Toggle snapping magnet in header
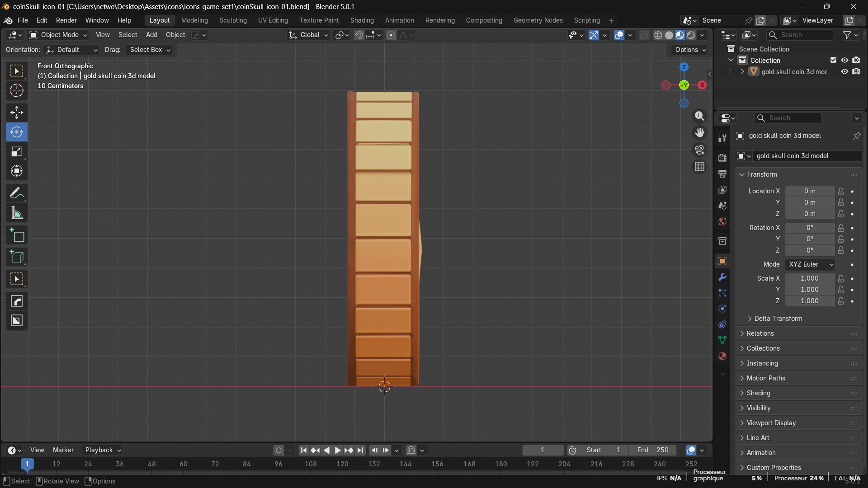868x488 pixels. [x=359, y=35]
